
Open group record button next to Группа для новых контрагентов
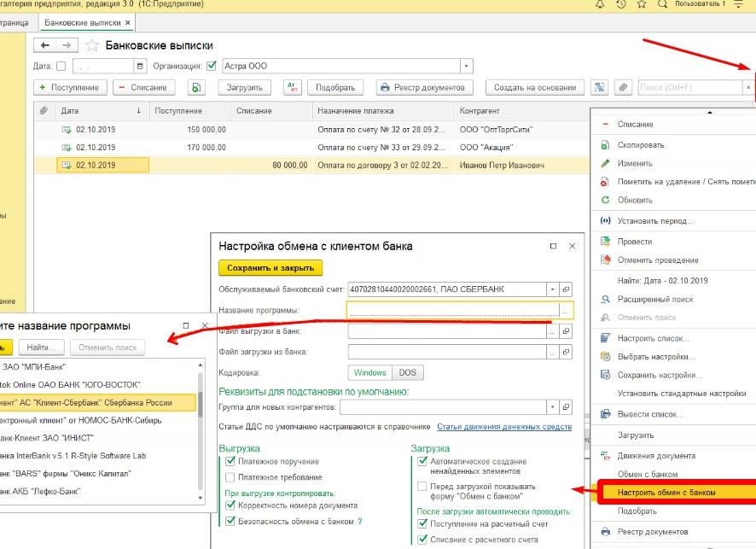click(x=566, y=407)
